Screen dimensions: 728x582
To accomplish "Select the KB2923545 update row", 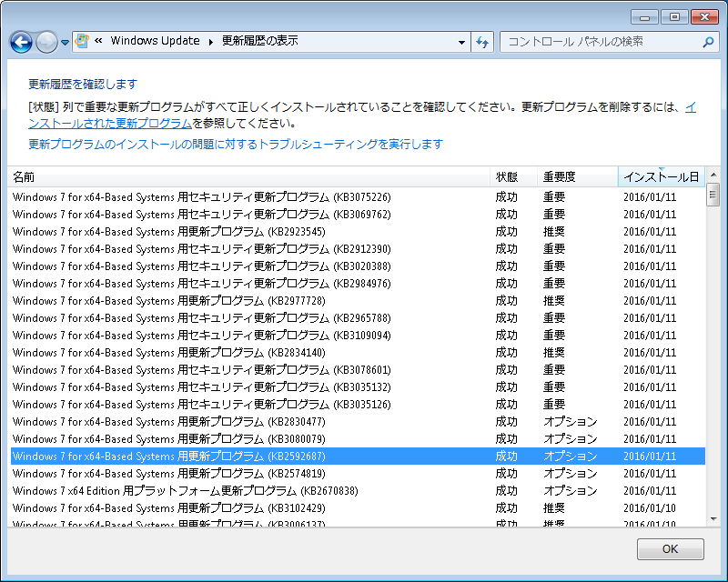I will pyautogui.click(x=358, y=232).
